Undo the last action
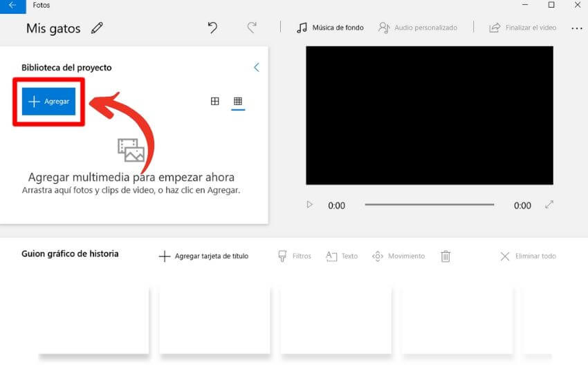588x380 pixels. tap(212, 28)
